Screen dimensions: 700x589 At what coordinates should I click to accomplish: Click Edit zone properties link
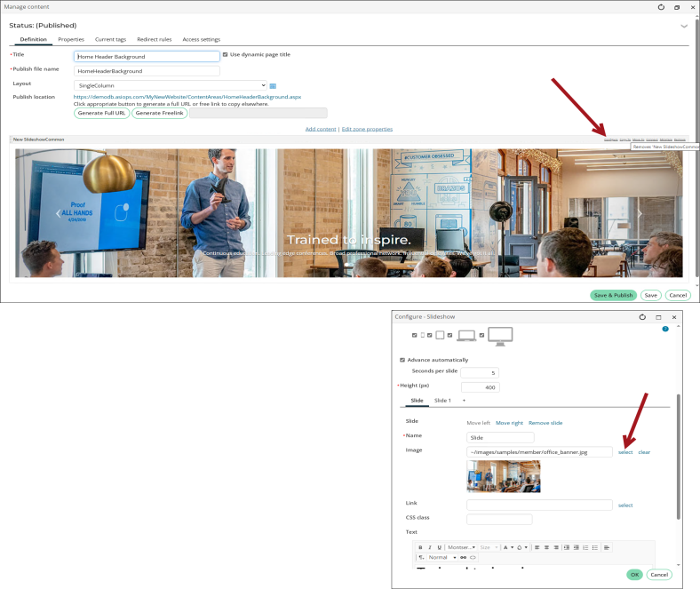click(x=368, y=129)
